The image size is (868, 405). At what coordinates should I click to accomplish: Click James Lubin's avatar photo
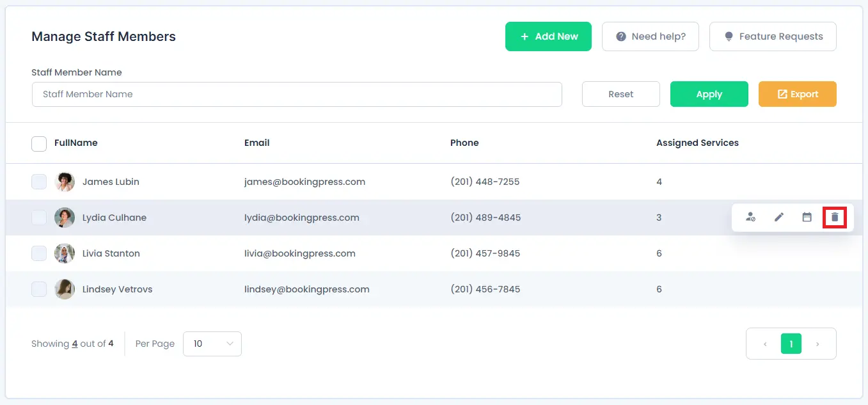coord(65,182)
